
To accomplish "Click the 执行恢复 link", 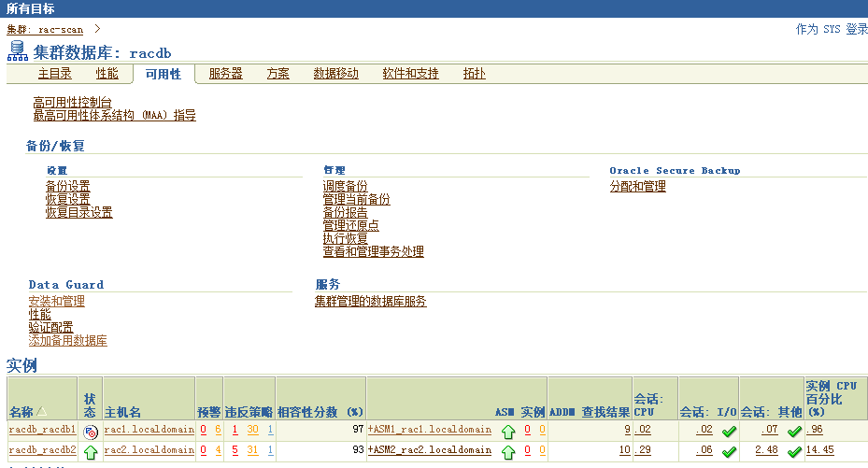I will point(346,238).
